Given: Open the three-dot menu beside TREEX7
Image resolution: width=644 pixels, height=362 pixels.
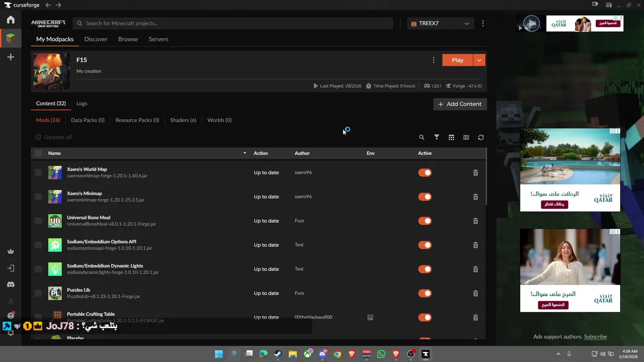Looking at the screenshot, I should (483, 23).
